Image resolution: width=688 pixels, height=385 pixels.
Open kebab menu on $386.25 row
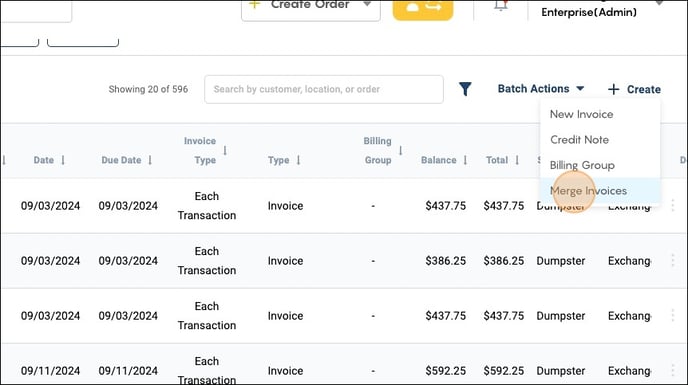[x=673, y=261]
